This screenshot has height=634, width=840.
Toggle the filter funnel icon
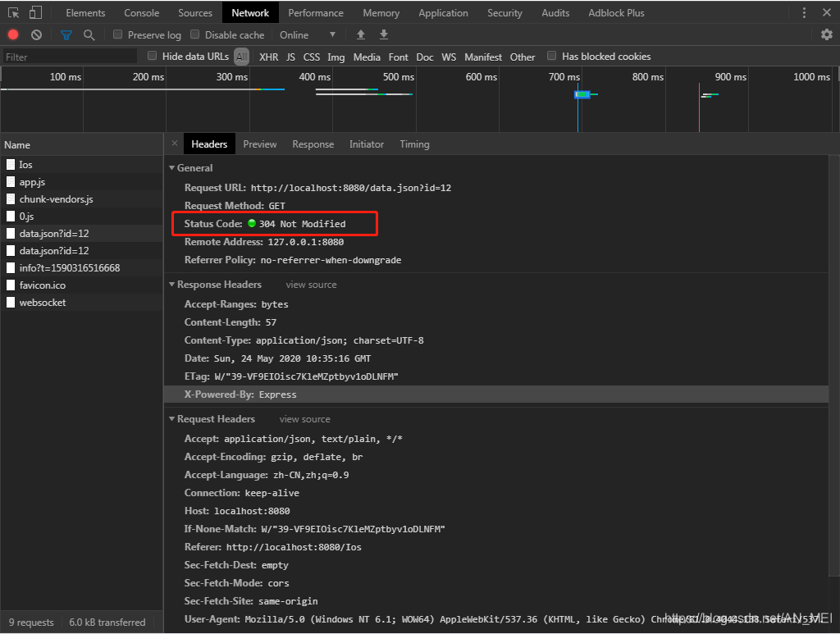(66, 35)
